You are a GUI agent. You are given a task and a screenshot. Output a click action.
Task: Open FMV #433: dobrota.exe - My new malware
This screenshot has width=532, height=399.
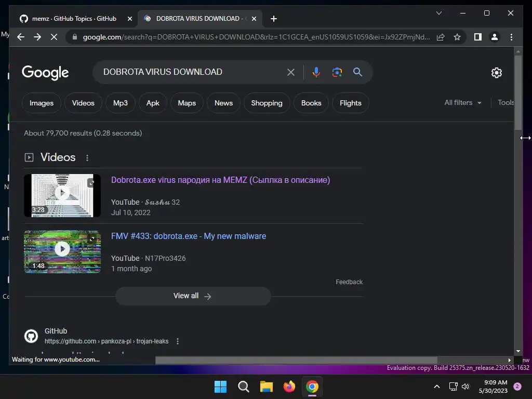click(189, 236)
